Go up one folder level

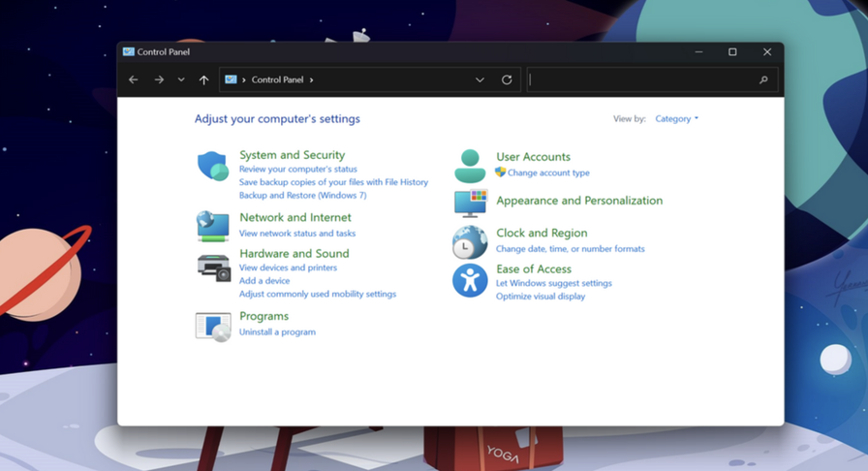(203, 80)
